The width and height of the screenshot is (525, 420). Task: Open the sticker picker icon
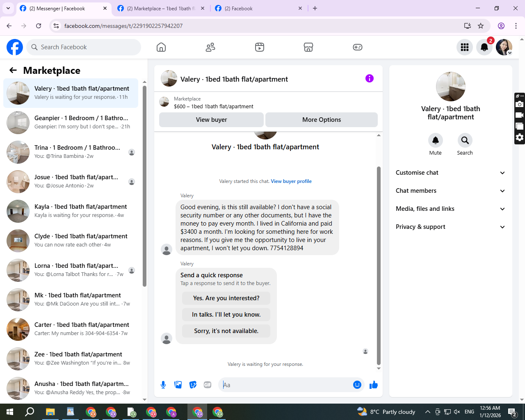tap(193, 385)
